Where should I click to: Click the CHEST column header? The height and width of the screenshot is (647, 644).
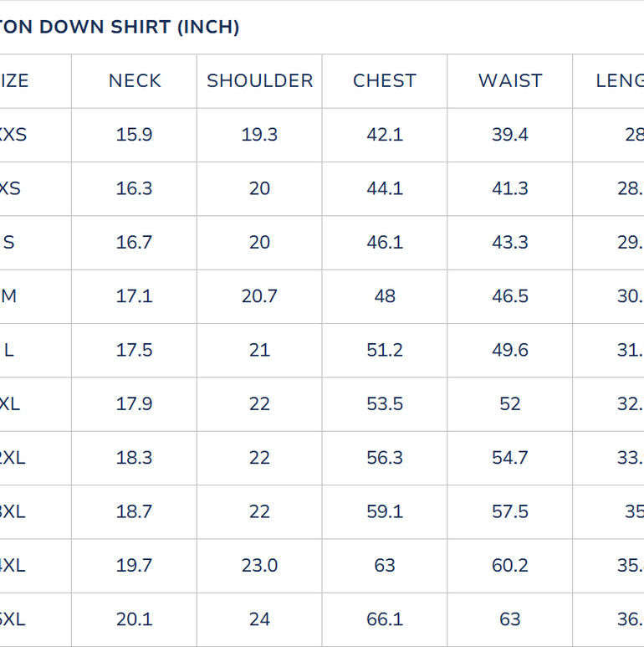coord(385,81)
